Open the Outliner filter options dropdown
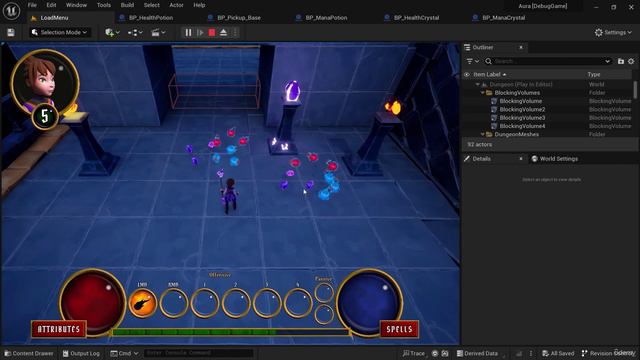The height and width of the screenshot is (360, 640). point(473,61)
